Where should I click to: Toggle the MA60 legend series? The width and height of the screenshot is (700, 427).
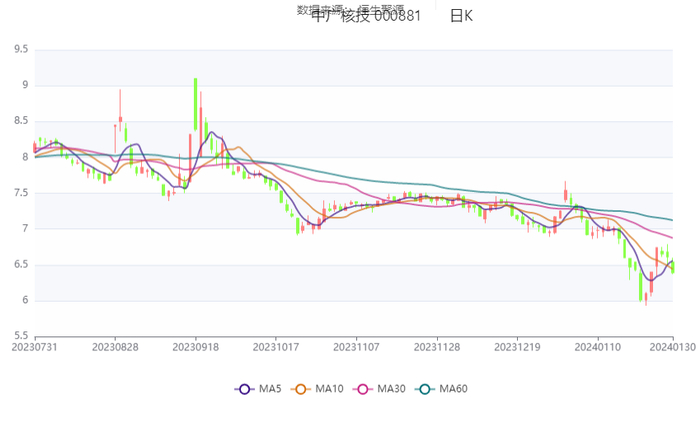(441, 389)
